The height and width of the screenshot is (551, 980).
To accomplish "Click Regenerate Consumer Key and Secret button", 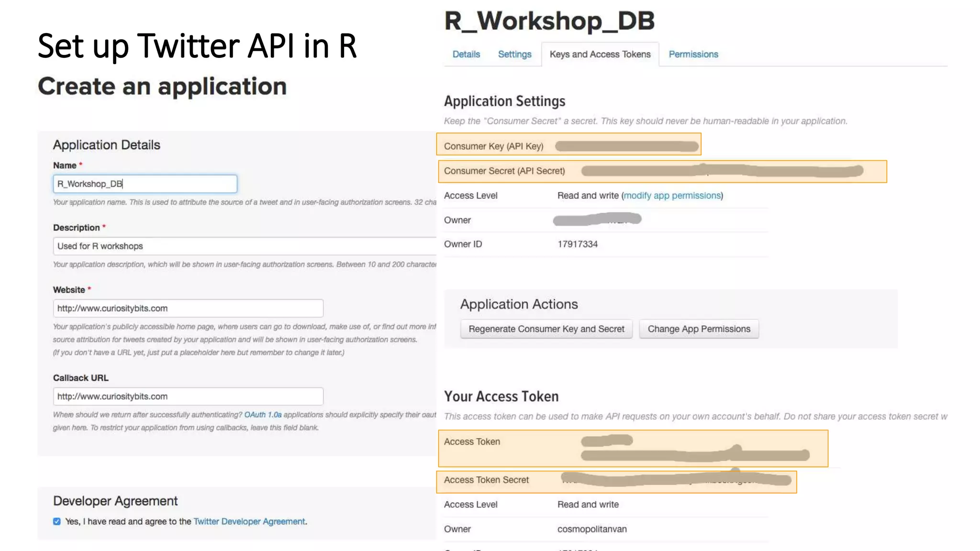I will pos(546,329).
